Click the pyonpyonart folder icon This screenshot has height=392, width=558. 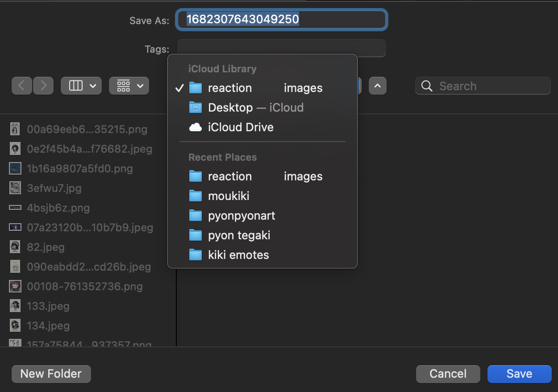(x=196, y=216)
